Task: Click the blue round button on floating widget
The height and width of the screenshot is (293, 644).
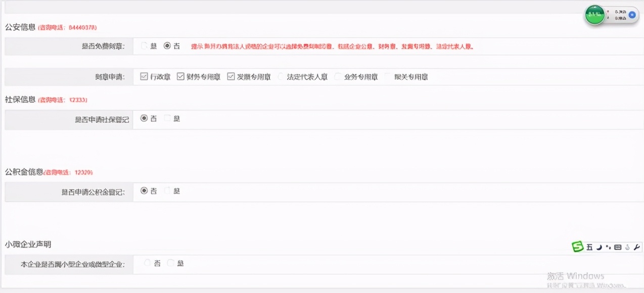Action: pyautogui.click(x=632, y=15)
